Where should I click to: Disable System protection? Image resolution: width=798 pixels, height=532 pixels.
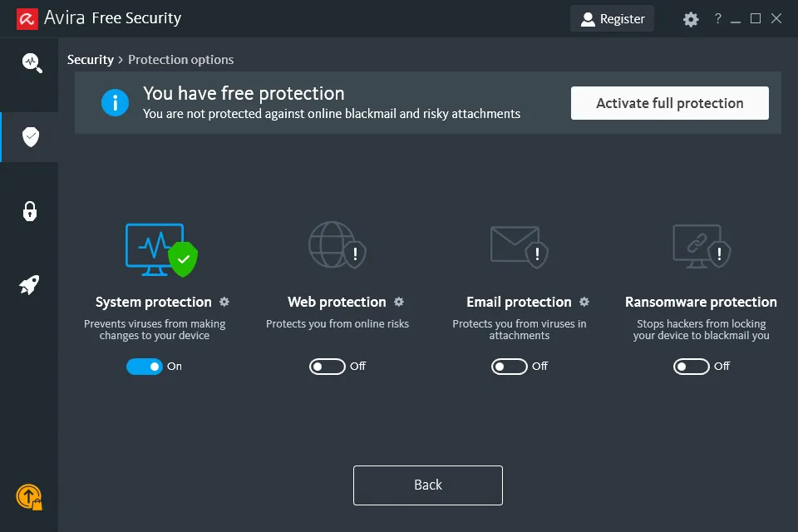click(145, 367)
